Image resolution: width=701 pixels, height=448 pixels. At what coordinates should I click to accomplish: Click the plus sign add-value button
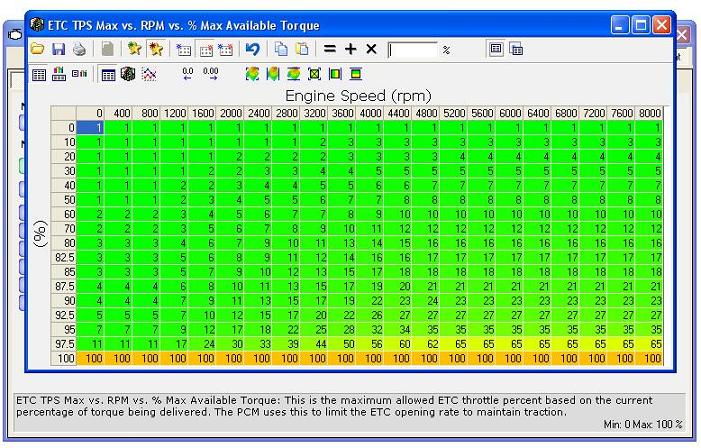350,48
